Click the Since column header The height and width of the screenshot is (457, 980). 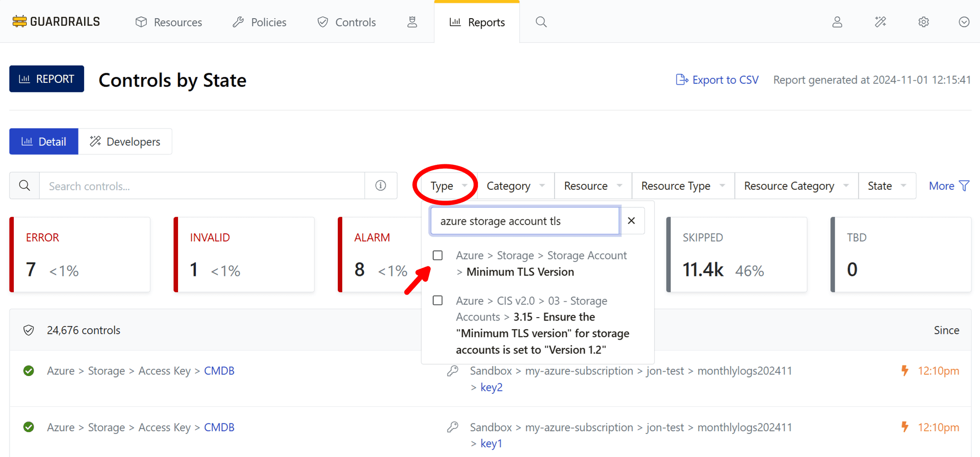pos(947,330)
